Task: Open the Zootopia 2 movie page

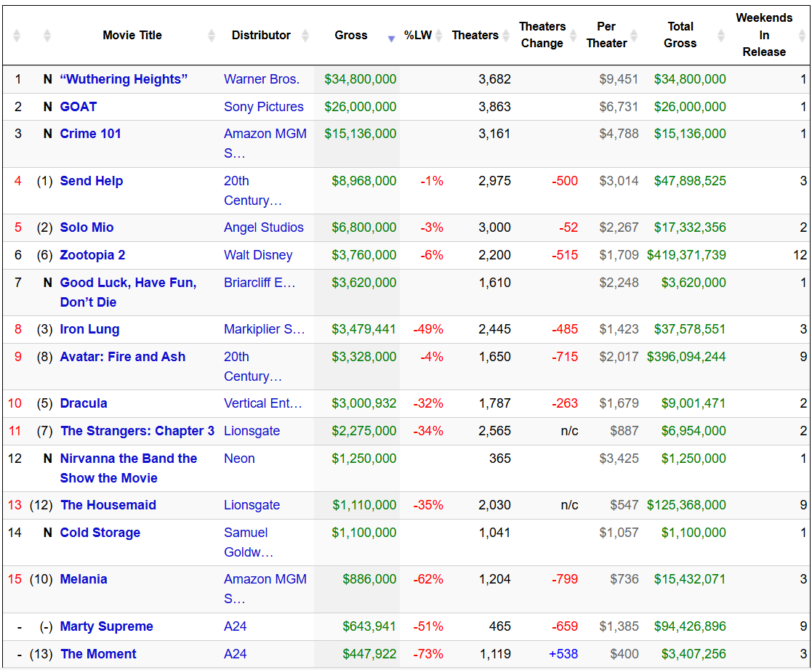Action: [92, 255]
